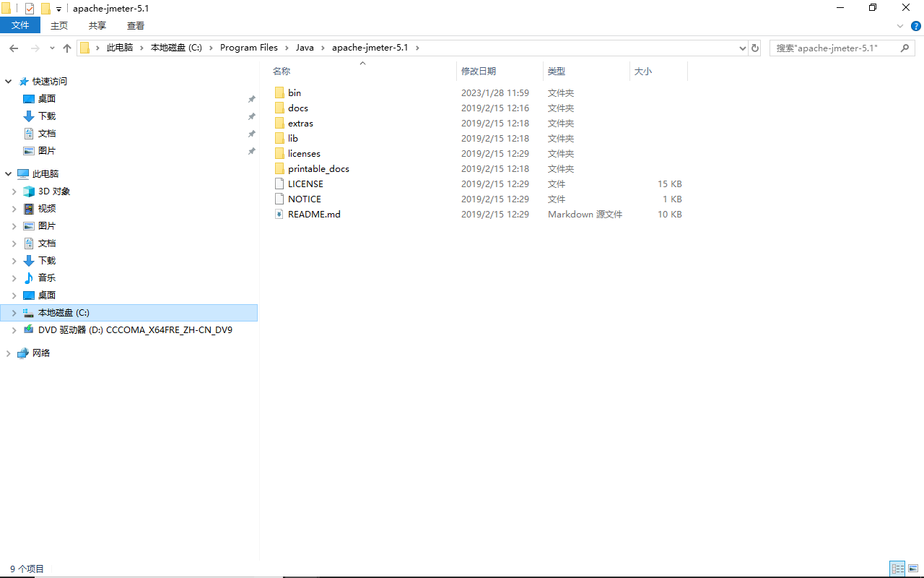The width and height of the screenshot is (924, 578).
Task: Open Customize Quick Access Toolbar dropdown
Action: pos(59,9)
